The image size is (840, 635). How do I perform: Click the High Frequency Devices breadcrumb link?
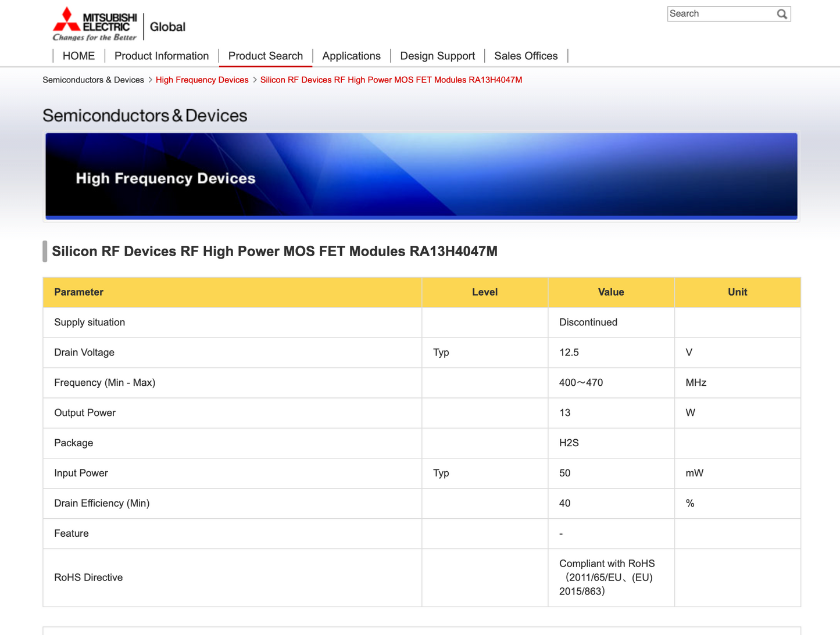coord(202,80)
